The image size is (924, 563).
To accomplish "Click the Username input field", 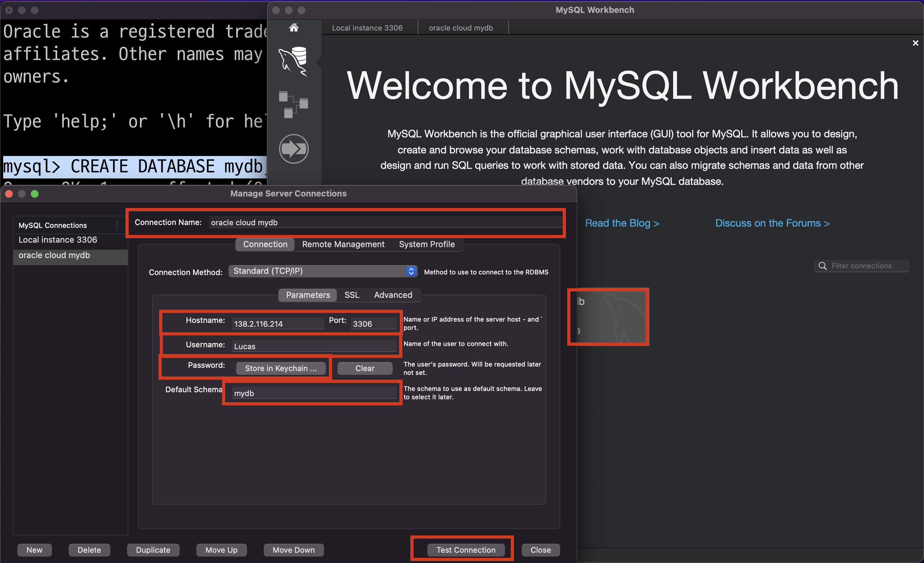I will (x=314, y=346).
